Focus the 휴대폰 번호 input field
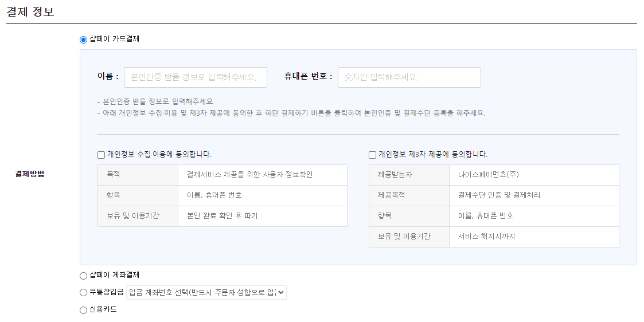The width and height of the screenshot is (644, 322). coord(409,77)
